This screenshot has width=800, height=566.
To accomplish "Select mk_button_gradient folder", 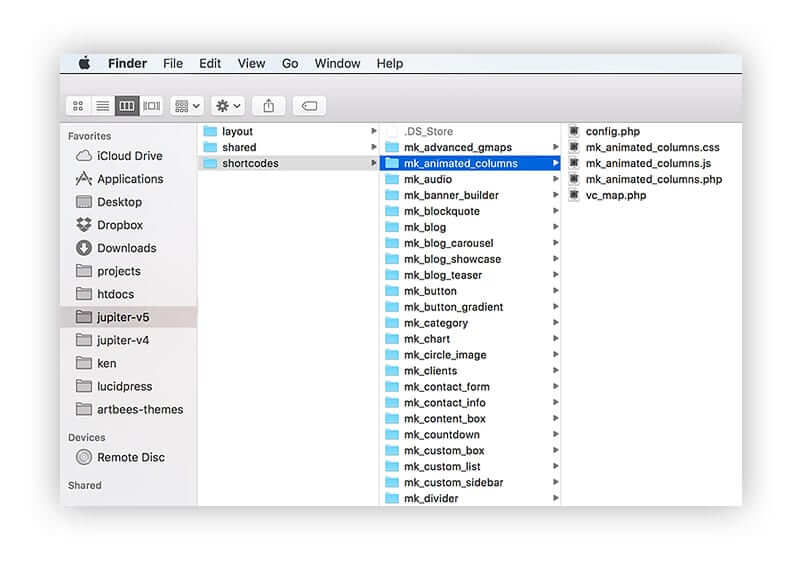I will click(470, 307).
